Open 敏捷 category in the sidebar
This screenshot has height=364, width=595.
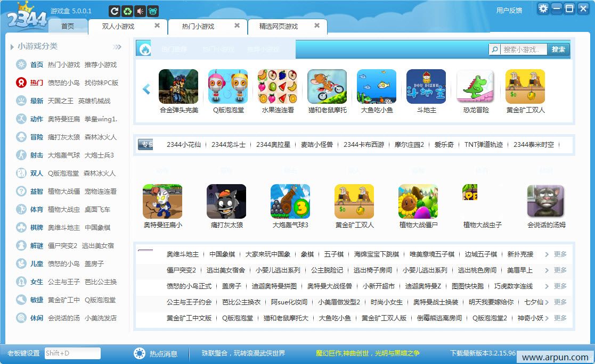pos(36,300)
